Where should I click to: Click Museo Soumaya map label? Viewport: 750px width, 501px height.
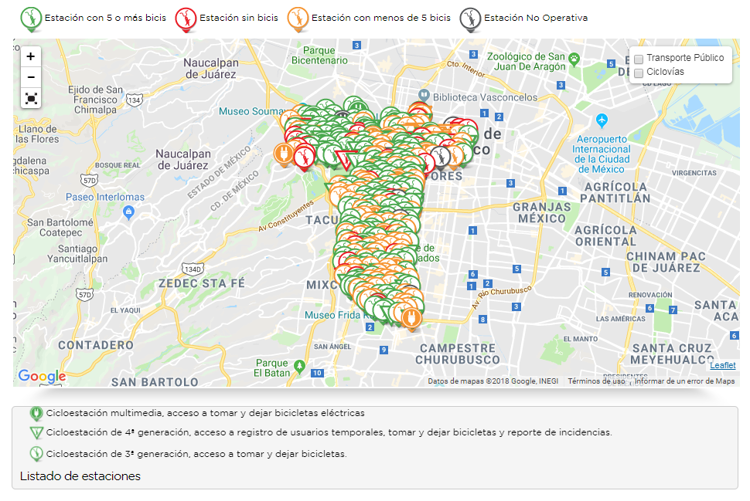(250, 111)
